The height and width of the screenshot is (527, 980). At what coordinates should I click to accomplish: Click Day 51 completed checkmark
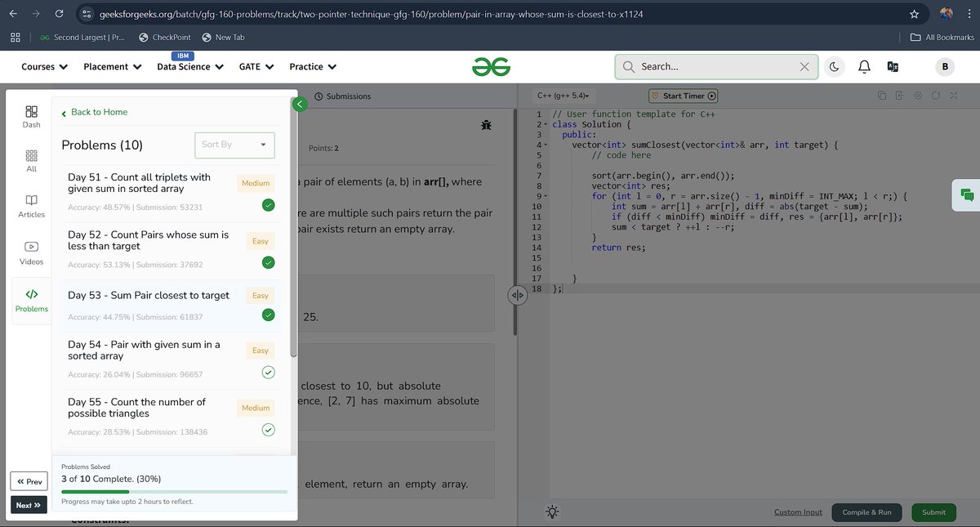[268, 205]
